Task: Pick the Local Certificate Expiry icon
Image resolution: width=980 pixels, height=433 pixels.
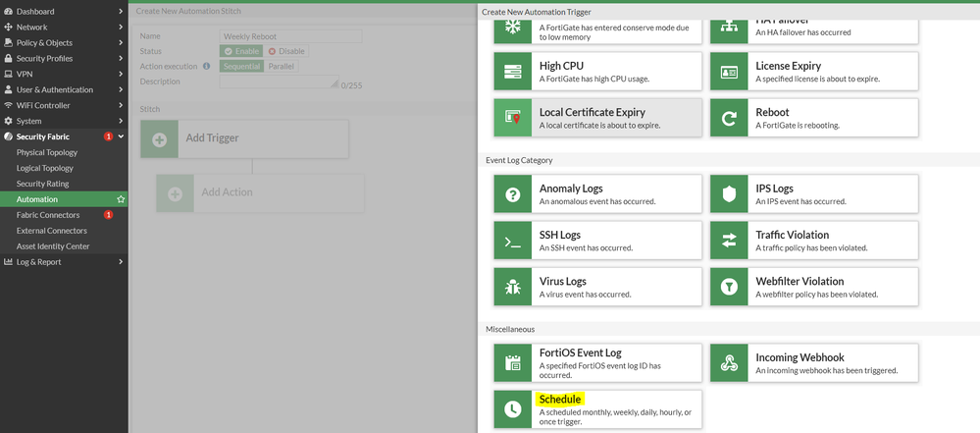Action: click(512, 117)
